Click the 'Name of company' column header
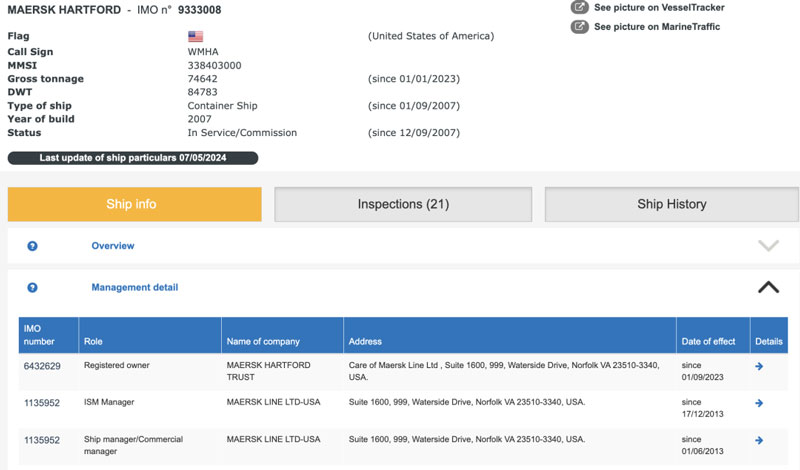Viewport: 800px width, 470px height. tap(283, 335)
